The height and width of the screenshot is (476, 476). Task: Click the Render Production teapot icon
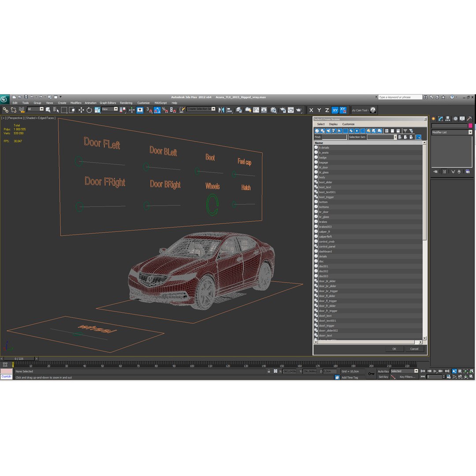[x=299, y=110]
